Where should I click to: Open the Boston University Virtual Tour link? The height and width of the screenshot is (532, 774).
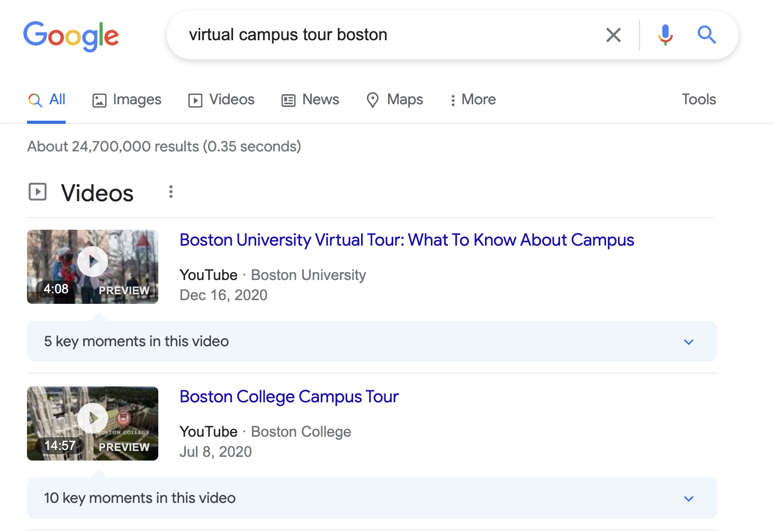coord(407,240)
